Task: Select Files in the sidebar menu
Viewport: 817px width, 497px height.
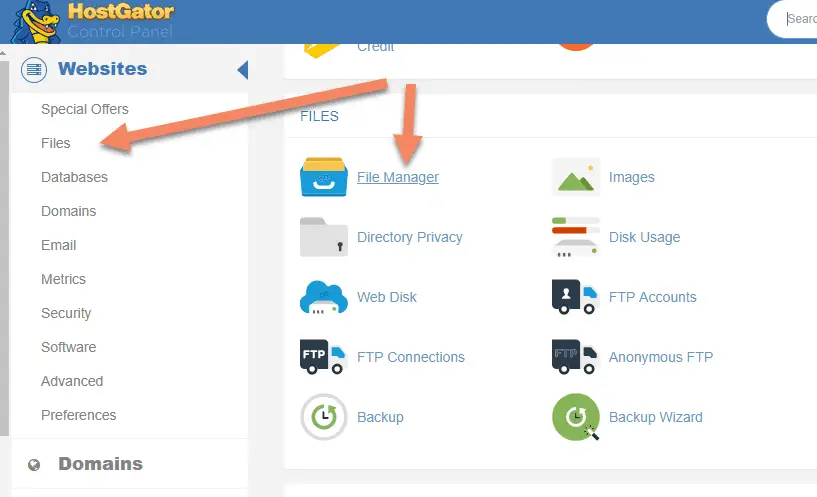Action: point(56,143)
